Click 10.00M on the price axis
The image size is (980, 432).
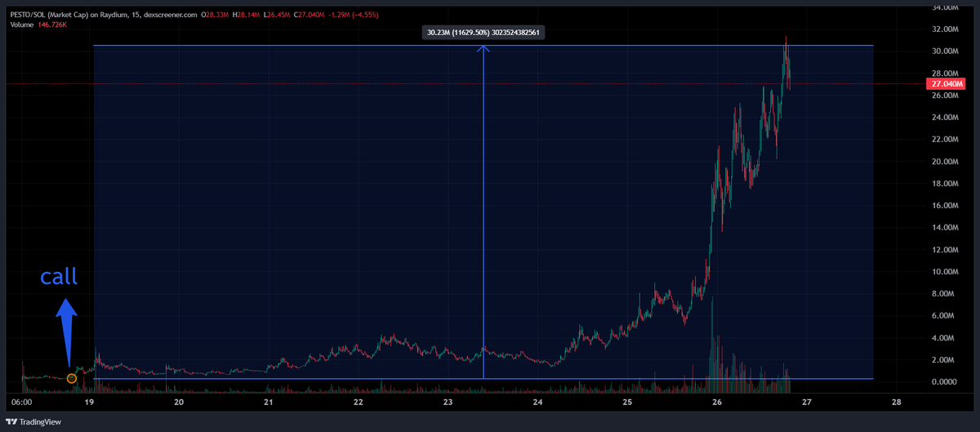pyautogui.click(x=944, y=272)
